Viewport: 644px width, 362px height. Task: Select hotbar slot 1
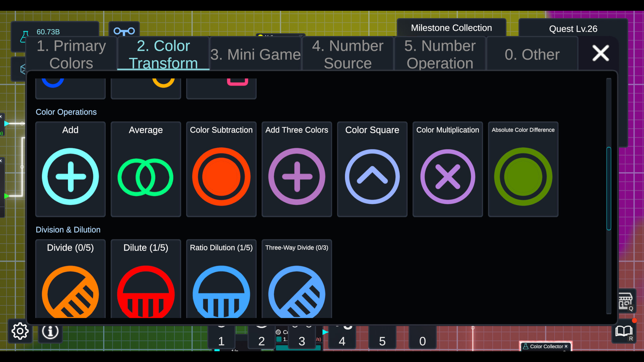[221, 338]
